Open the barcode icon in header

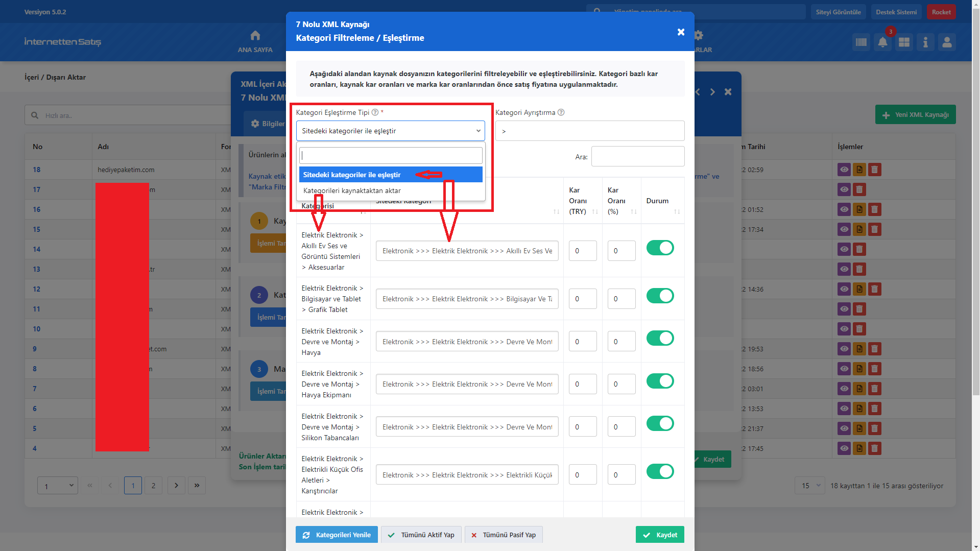pos(861,42)
